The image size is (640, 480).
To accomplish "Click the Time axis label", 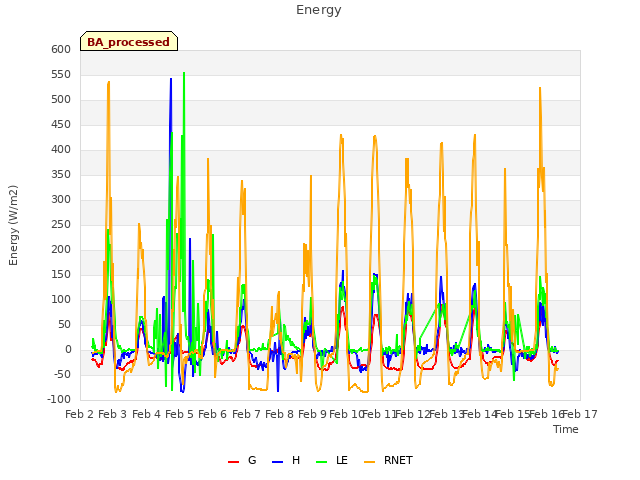I will tap(566, 429).
